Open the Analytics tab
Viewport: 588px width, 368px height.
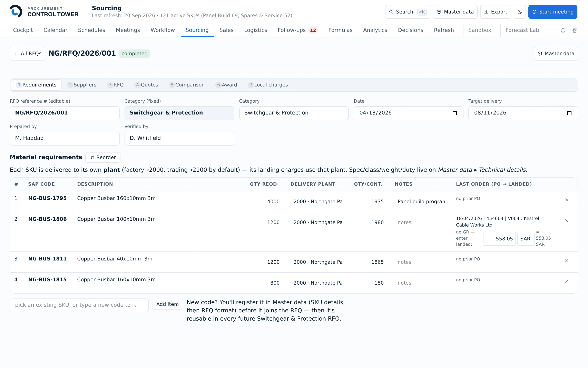click(375, 30)
